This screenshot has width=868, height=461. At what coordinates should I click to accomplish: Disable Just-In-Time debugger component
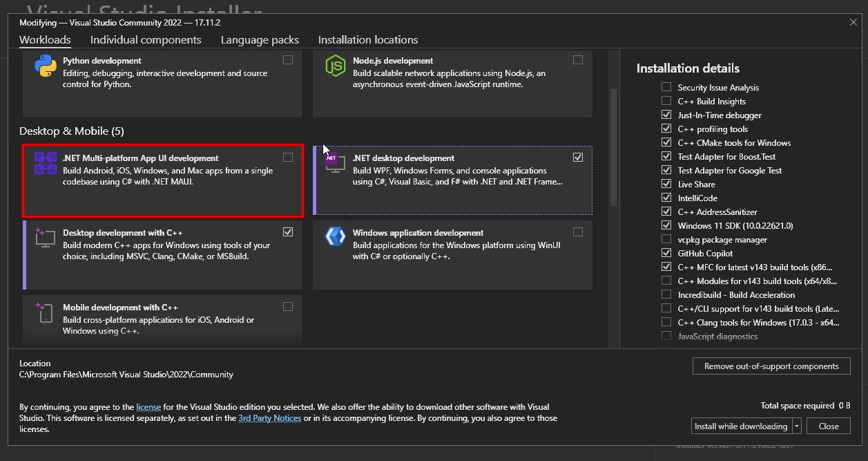[x=666, y=115]
